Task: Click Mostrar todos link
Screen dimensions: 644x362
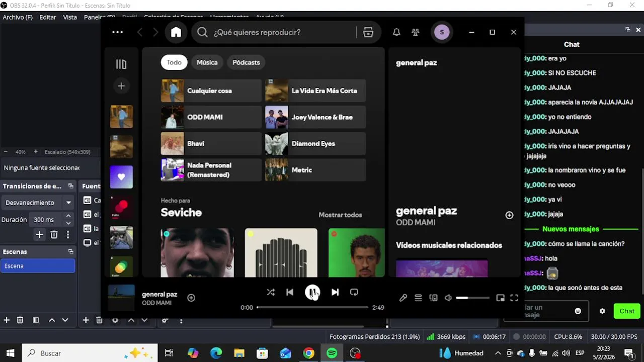Action: [x=340, y=215]
